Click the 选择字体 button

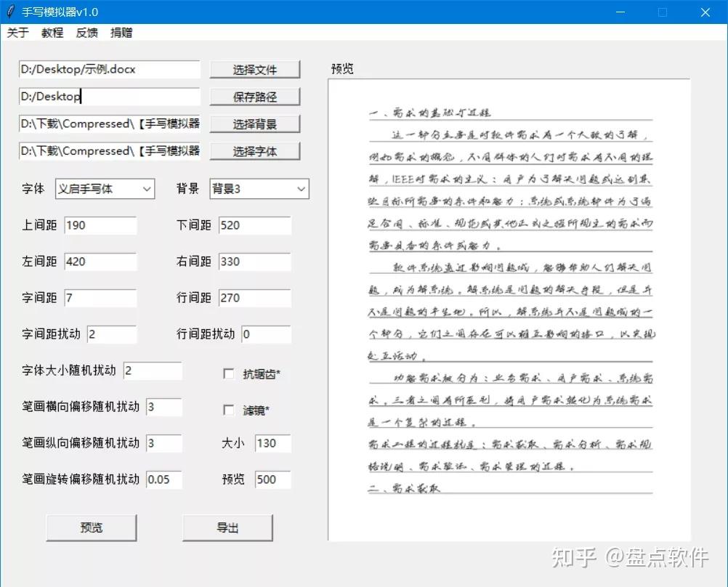[254, 151]
